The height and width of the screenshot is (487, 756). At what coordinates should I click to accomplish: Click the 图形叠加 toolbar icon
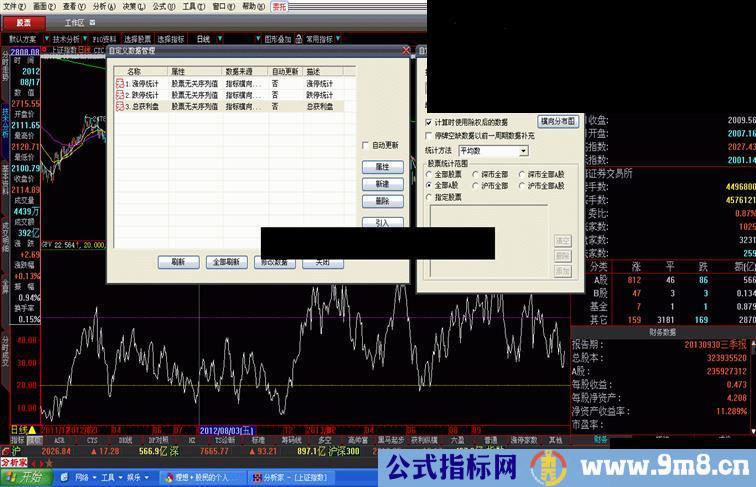coord(267,39)
